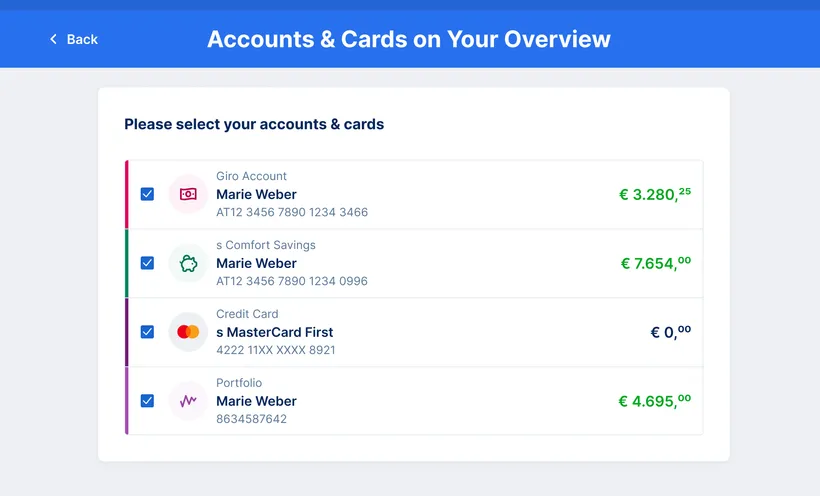820x496 pixels.
Task: Deselect the Credit Card checkbox
Action: (147, 332)
